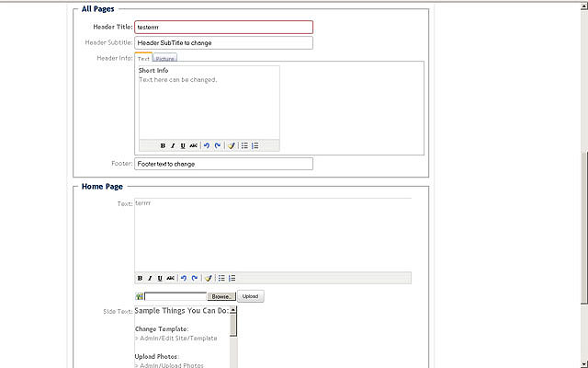
Task: Click the Upload button
Action: [x=250, y=296]
